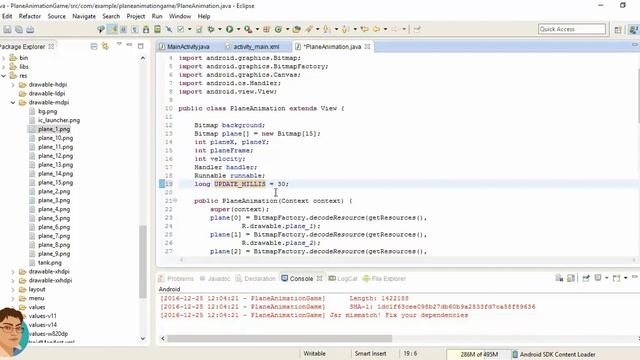Toggle Link with Editor in Package Explorer
The width and height of the screenshot is (640, 360).
[x=105, y=47]
